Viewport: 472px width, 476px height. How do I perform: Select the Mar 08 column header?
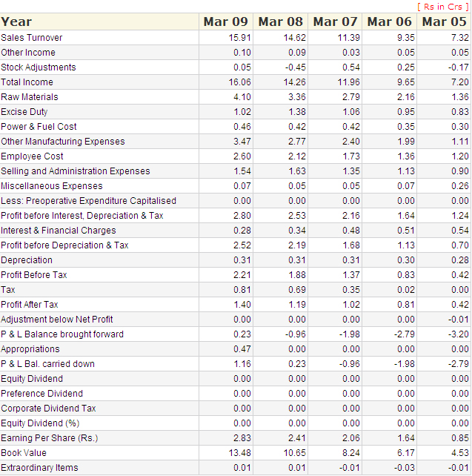pyautogui.click(x=281, y=22)
